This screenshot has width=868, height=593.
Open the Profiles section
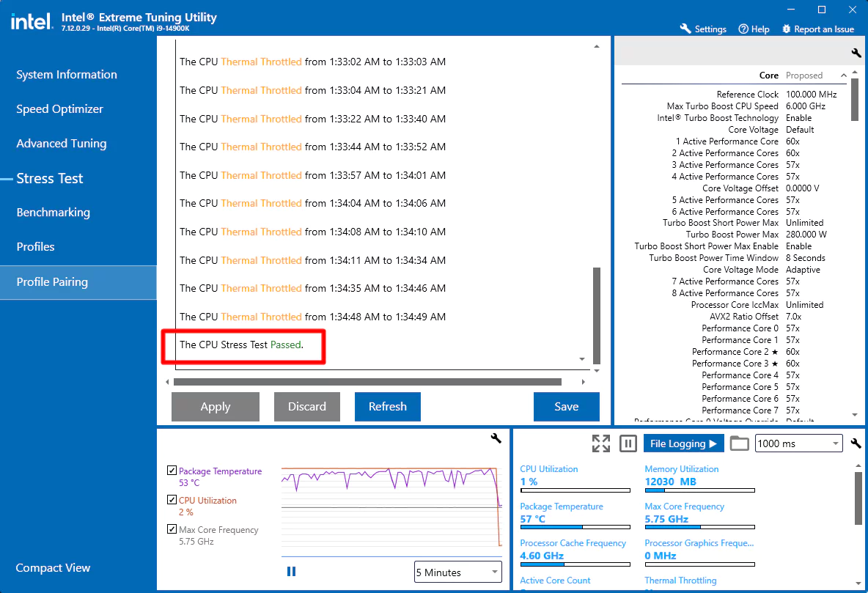click(35, 246)
